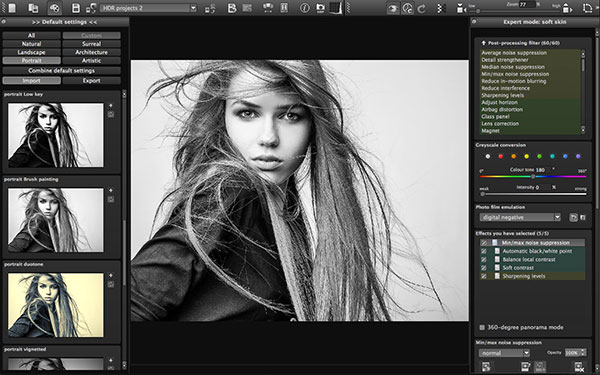Click the Zoom percentage input field

tap(527, 5)
